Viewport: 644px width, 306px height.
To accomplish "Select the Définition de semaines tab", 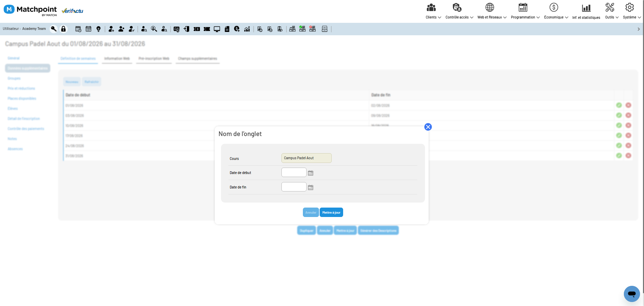I will (78, 59).
